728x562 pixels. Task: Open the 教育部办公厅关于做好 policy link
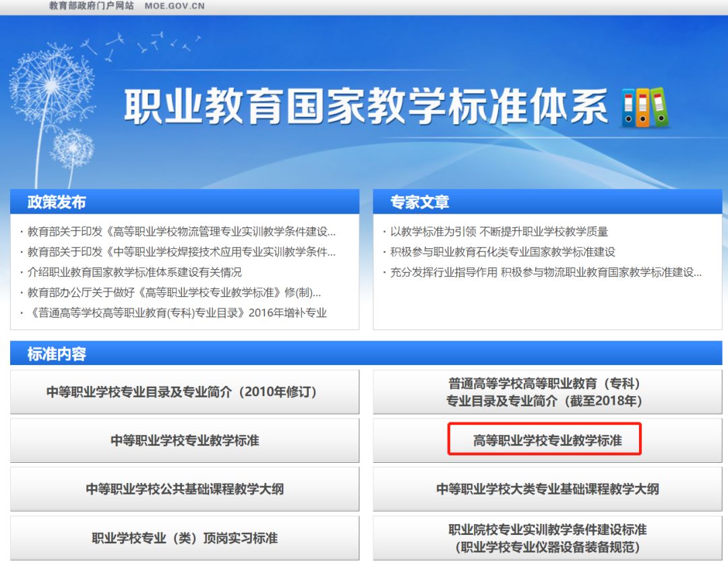tap(174, 292)
